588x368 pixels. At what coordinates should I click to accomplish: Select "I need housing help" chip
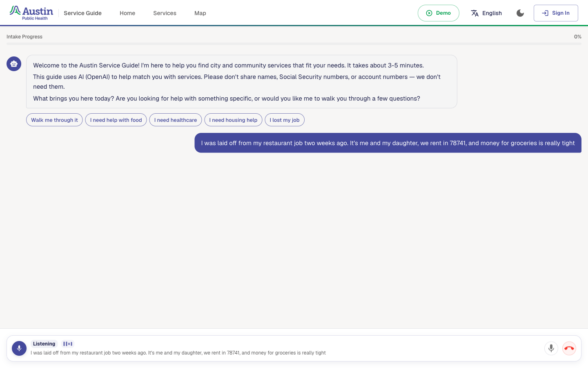233,120
